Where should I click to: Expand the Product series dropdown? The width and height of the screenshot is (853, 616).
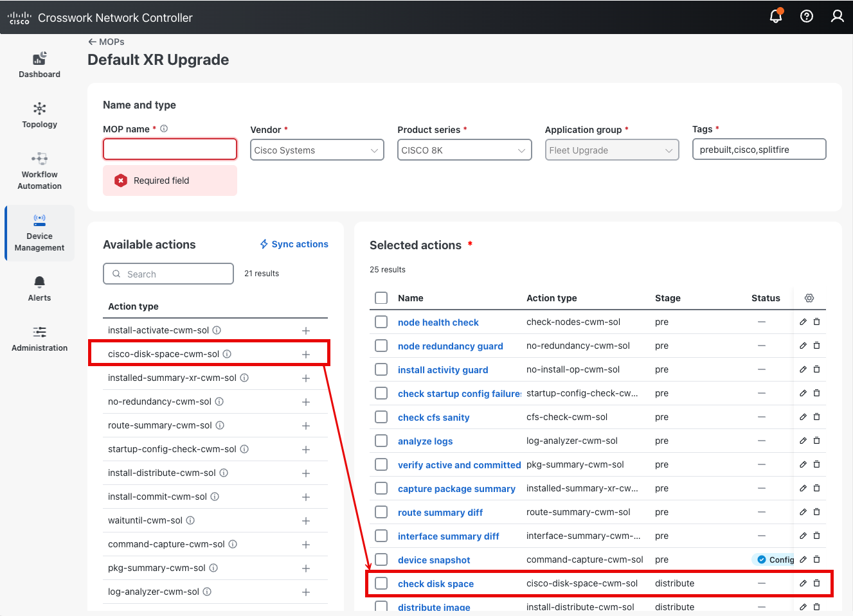[464, 150]
